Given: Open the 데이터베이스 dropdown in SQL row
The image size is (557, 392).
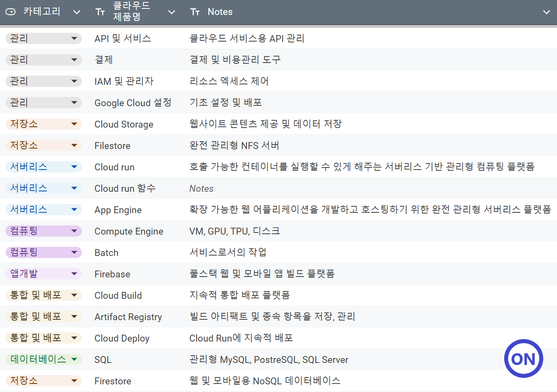Looking at the screenshot, I should tap(44, 359).
